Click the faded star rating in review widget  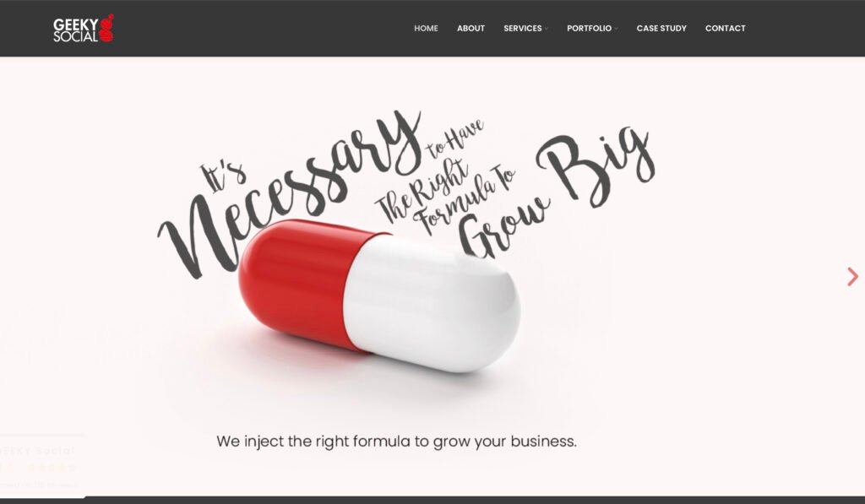51,468
